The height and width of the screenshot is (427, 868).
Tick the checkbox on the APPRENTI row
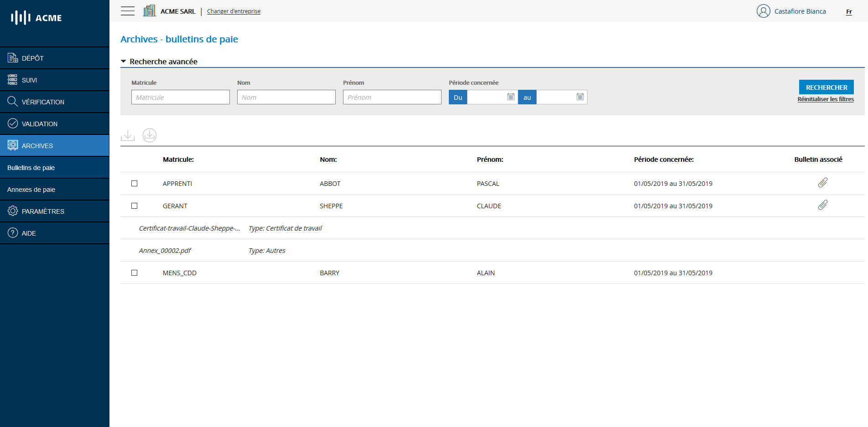[x=134, y=183]
